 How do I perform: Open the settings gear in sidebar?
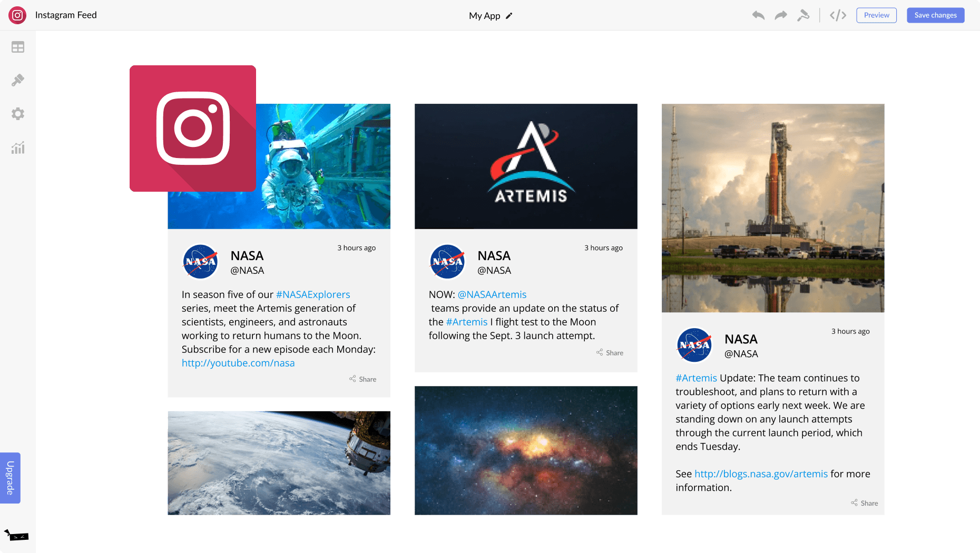18,114
